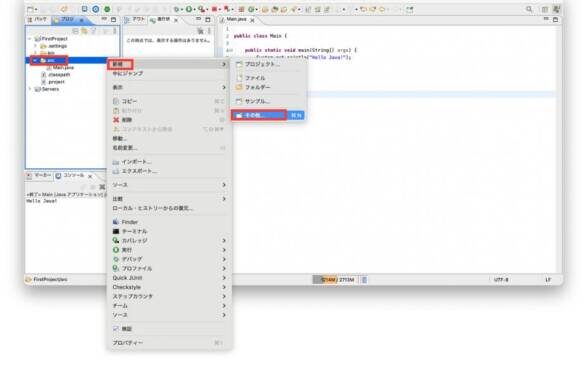Click LF line ending in status bar
This screenshot has height=368, width=587.
[x=548, y=280]
